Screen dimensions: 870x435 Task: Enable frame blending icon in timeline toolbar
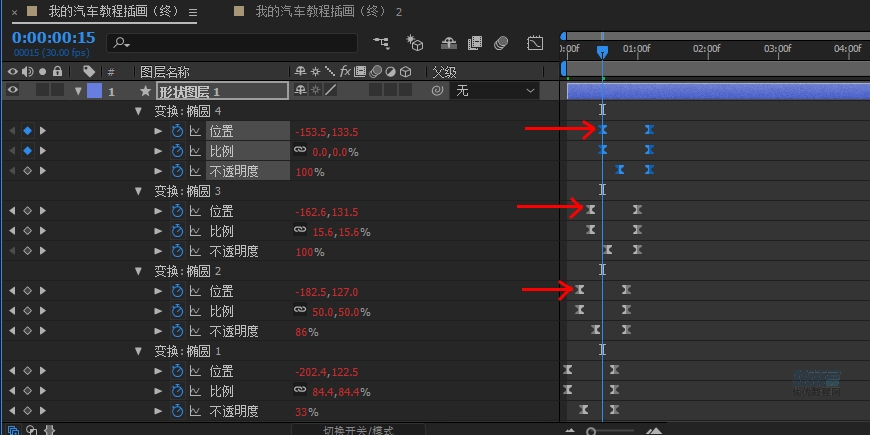pos(475,43)
